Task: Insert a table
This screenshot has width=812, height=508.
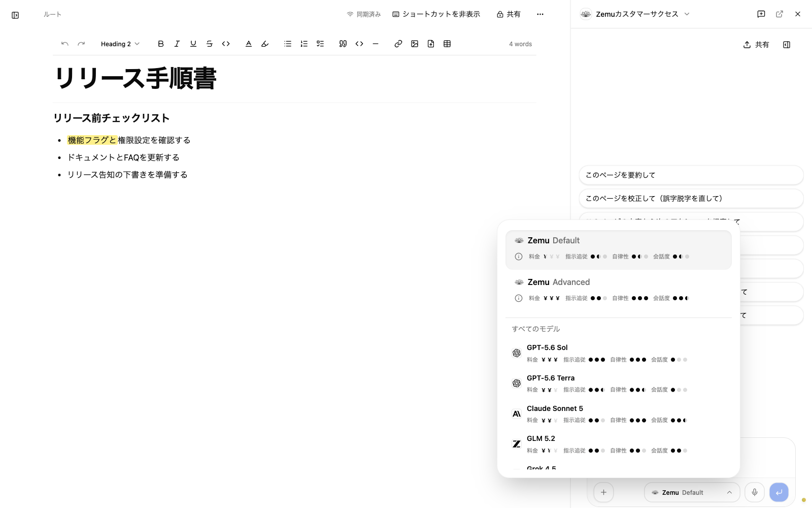Action: (x=447, y=44)
